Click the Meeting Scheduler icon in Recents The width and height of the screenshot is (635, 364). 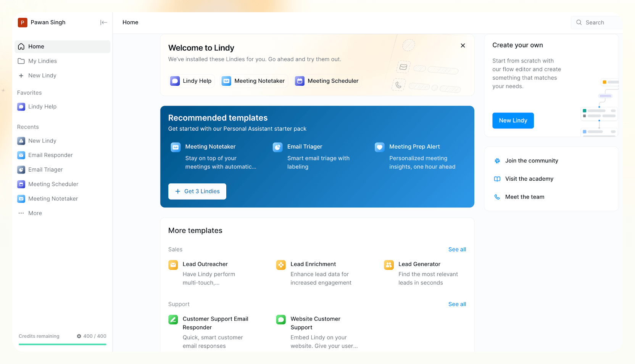21,184
